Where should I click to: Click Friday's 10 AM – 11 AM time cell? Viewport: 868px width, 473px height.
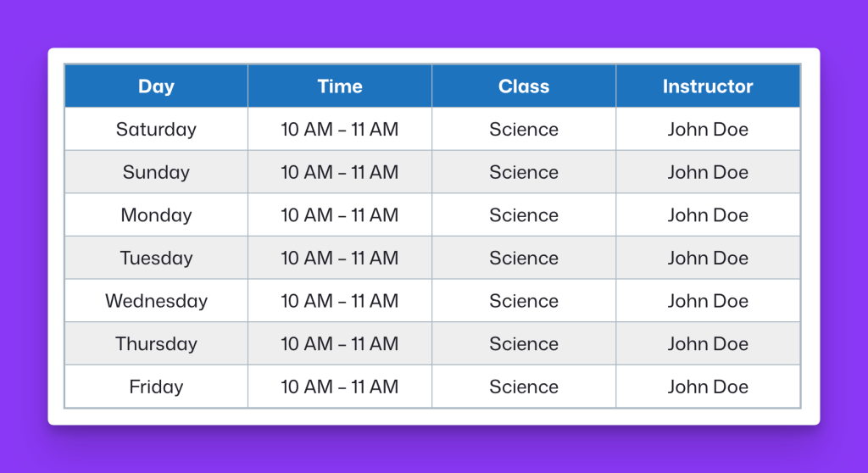point(340,386)
